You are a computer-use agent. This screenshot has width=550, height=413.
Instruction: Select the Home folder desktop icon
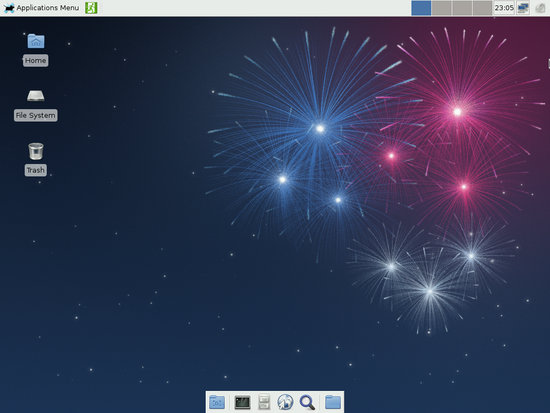pos(36,41)
